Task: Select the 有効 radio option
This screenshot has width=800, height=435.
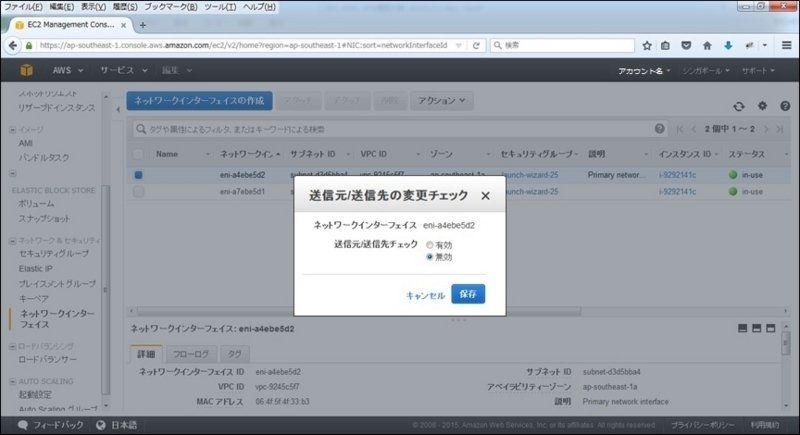Action: point(431,245)
